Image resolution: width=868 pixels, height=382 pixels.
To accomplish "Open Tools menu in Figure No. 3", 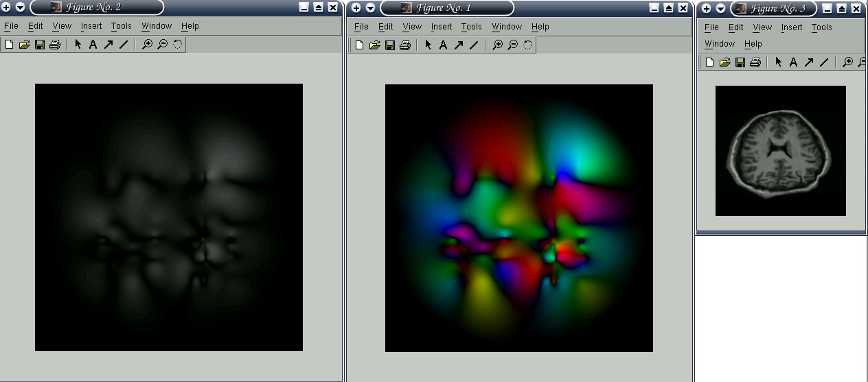I will point(822,27).
